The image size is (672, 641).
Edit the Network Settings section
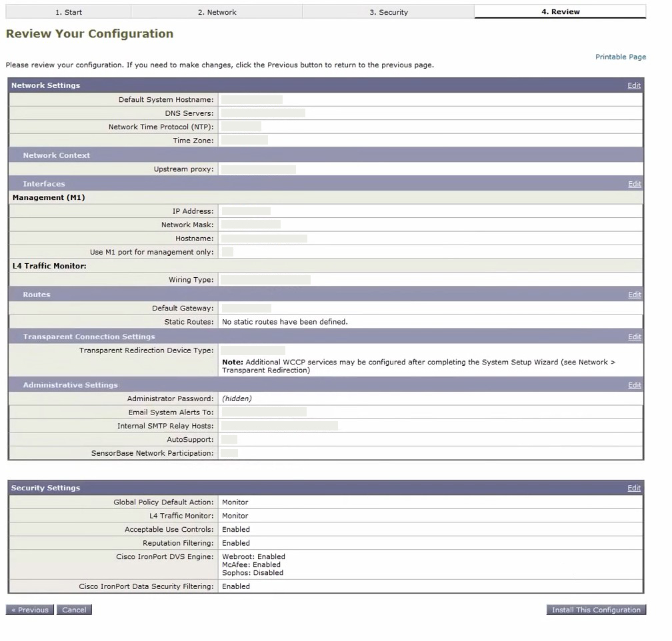633,86
